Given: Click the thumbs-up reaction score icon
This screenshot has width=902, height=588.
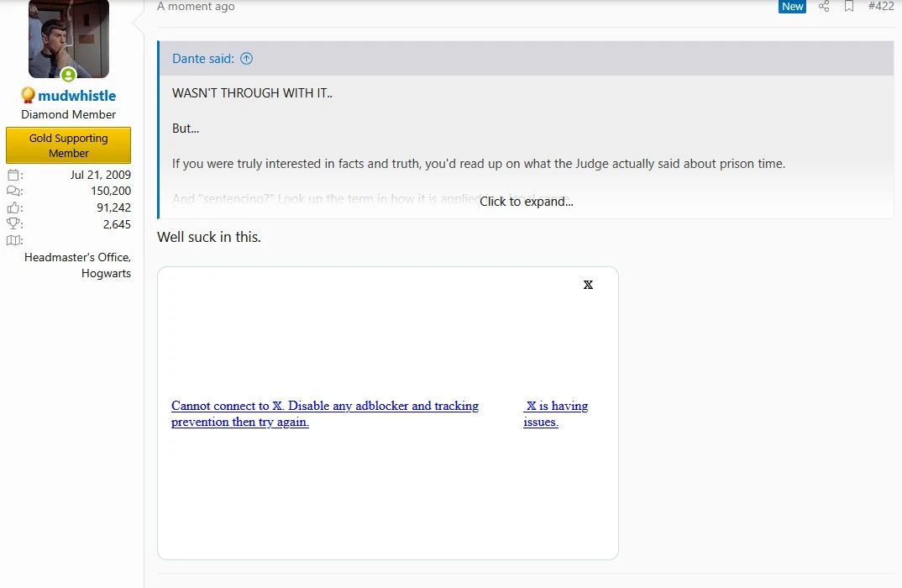Looking at the screenshot, I should (x=13, y=207).
